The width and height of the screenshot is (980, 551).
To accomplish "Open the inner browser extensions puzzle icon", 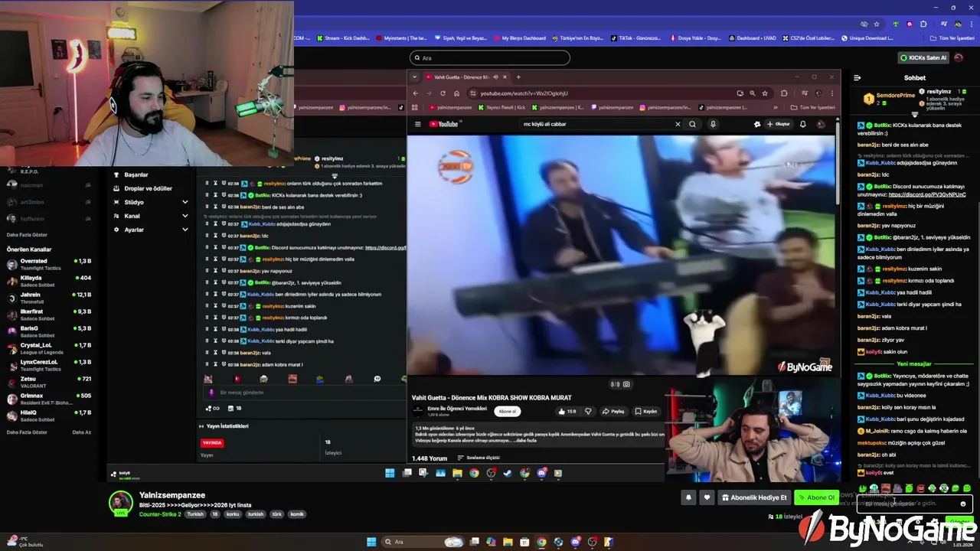I will coord(784,93).
